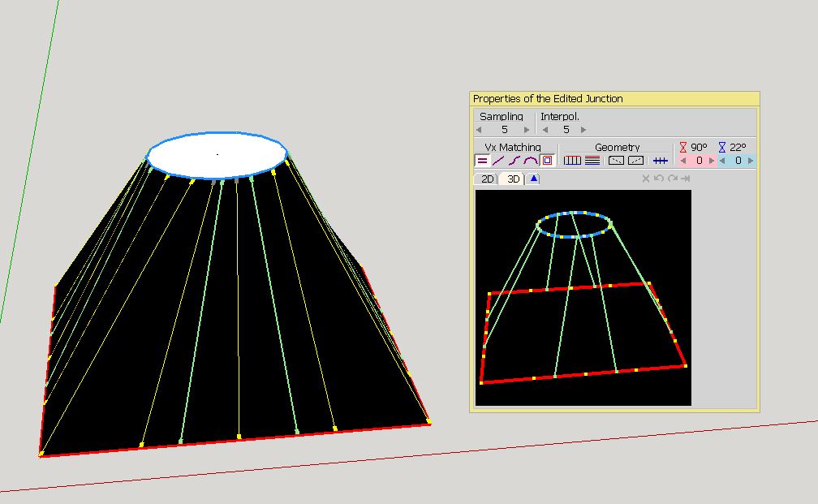
Task: Increase the Interpol. value
Action: click(583, 130)
